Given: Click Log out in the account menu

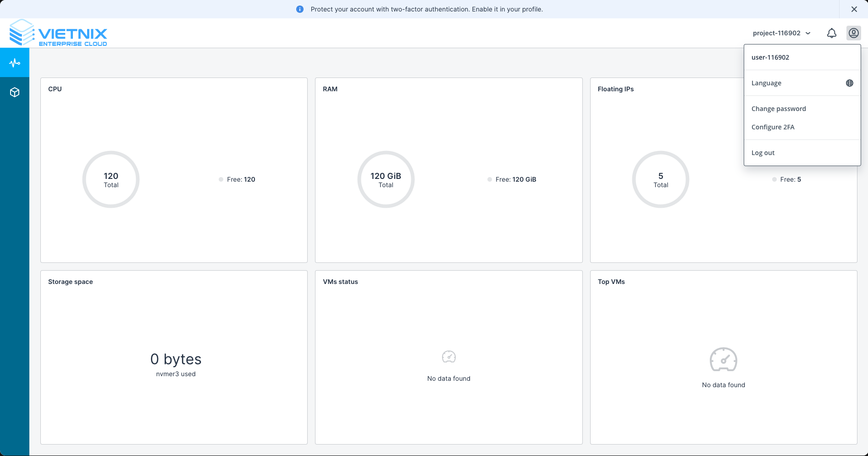Looking at the screenshot, I should [x=763, y=152].
